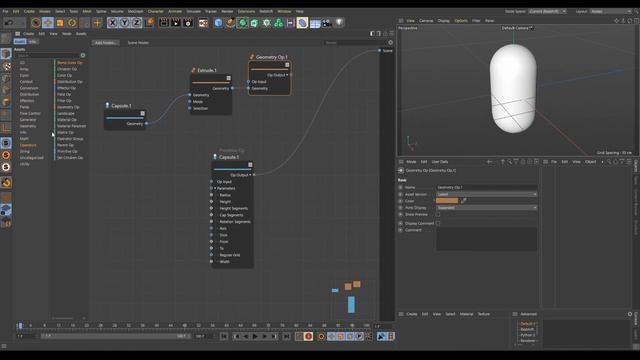Click the coordinate system cube icon
Screen dimensions: 640x360
coord(149,22)
